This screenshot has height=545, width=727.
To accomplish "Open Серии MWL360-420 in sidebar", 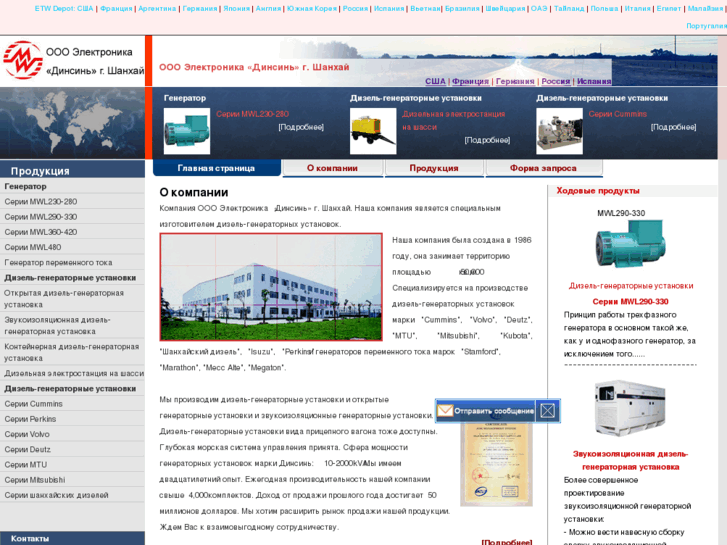I will pyautogui.click(x=41, y=232).
